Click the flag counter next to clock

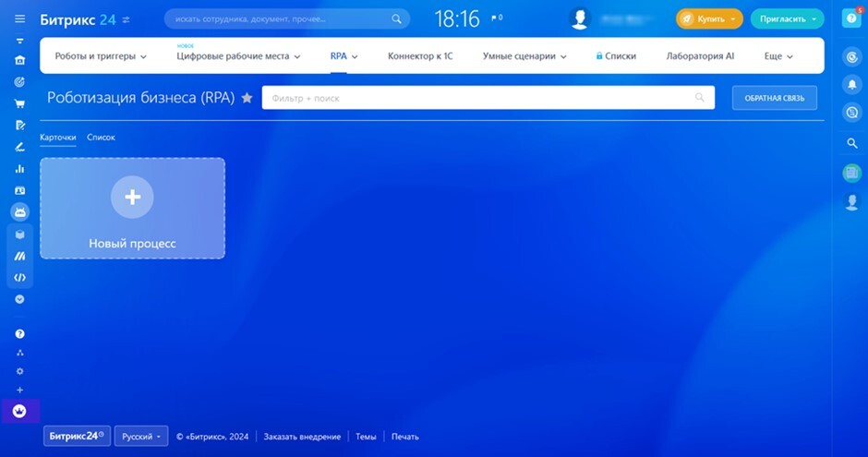[x=497, y=18]
